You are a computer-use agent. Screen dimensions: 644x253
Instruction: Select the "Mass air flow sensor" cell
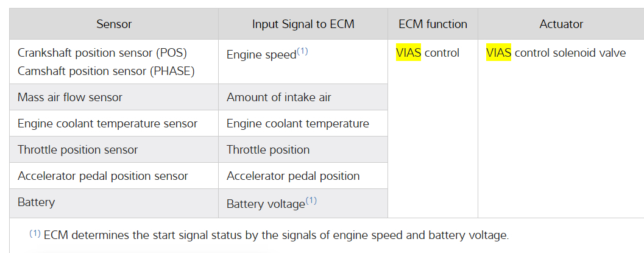coord(70,98)
